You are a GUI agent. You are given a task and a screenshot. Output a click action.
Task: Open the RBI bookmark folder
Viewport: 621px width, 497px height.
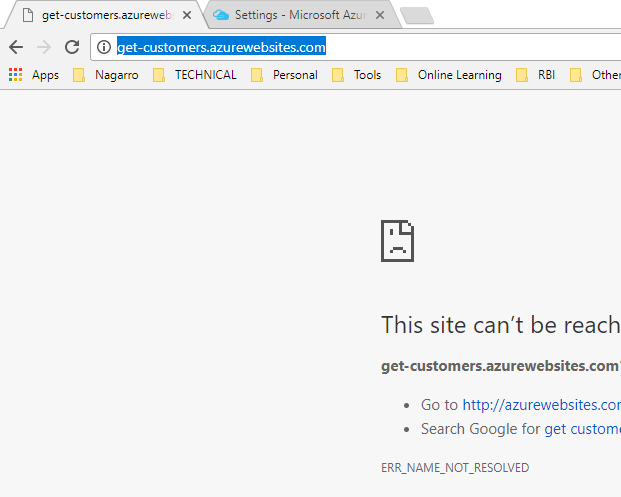(535, 75)
